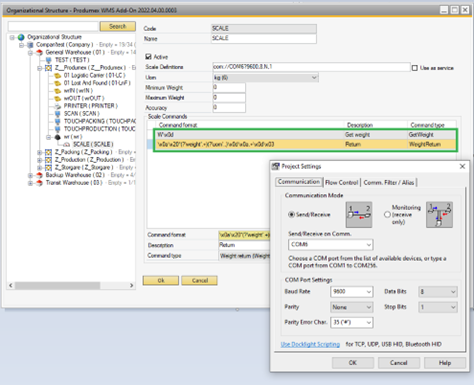Click the yellow Ok button

(161, 281)
